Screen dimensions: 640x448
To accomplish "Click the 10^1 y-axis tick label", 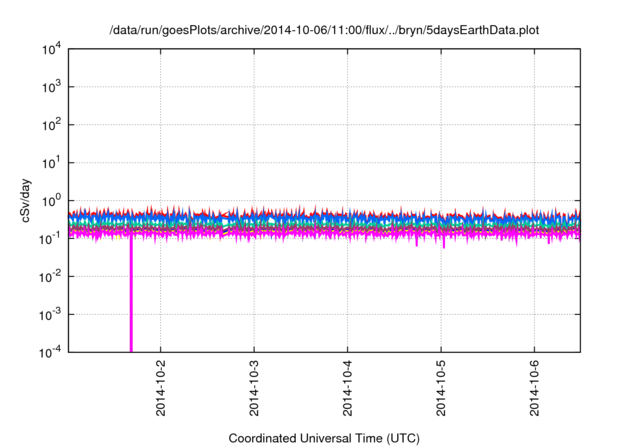I will pyautogui.click(x=52, y=163).
